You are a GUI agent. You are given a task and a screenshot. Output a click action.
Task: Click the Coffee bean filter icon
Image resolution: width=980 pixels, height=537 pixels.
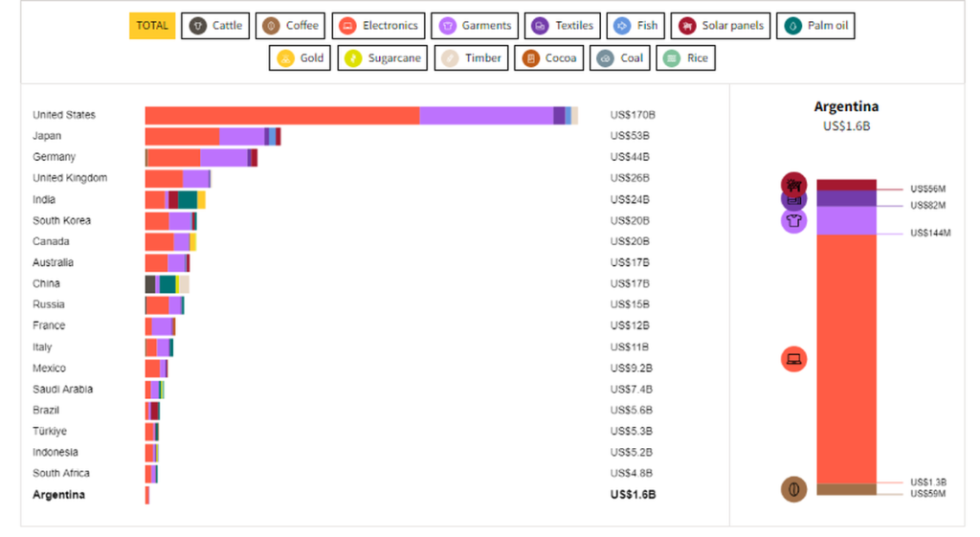click(x=272, y=26)
